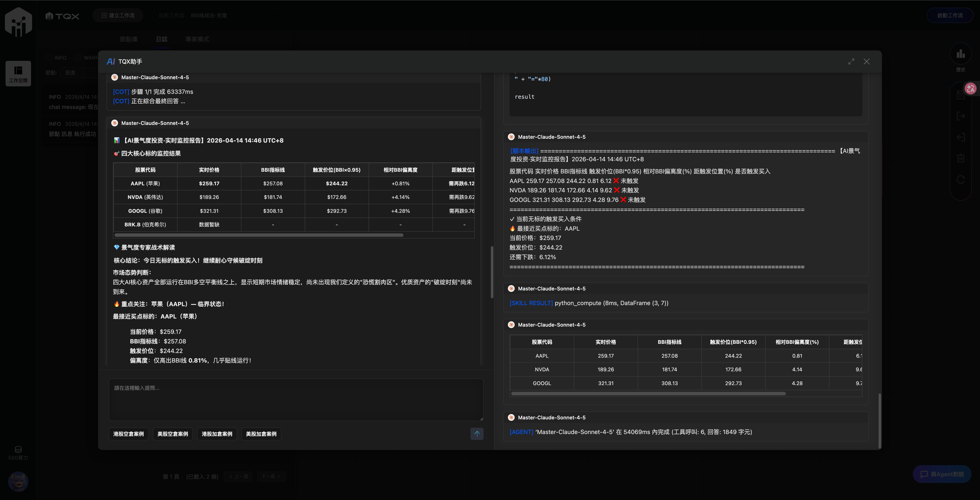Click the 数据暂缺 cell in the BRK.B row
The height and width of the screenshot is (500, 980).
coord(209,225)
